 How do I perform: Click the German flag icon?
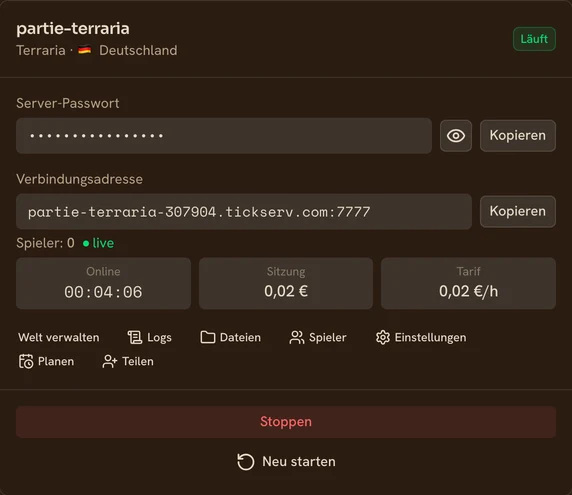click(85, 50)
